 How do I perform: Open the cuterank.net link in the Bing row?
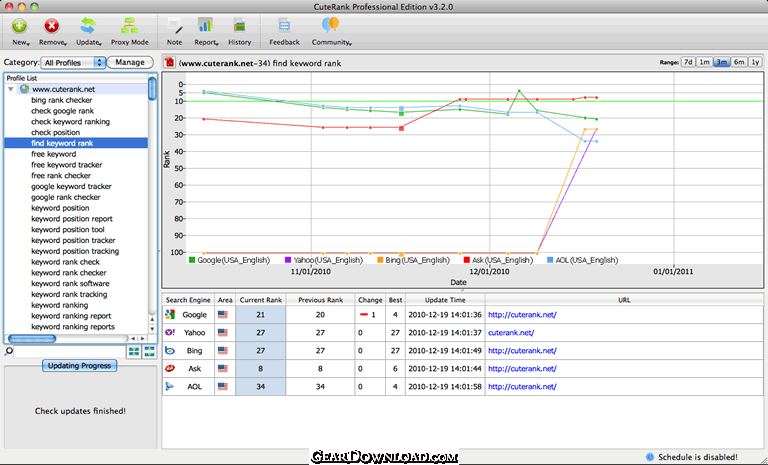(x=522, y=350)
